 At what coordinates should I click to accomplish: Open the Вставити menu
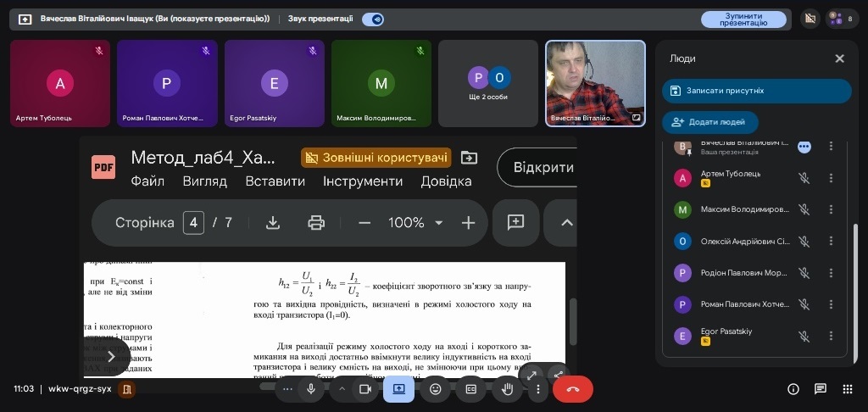point(275,181)
